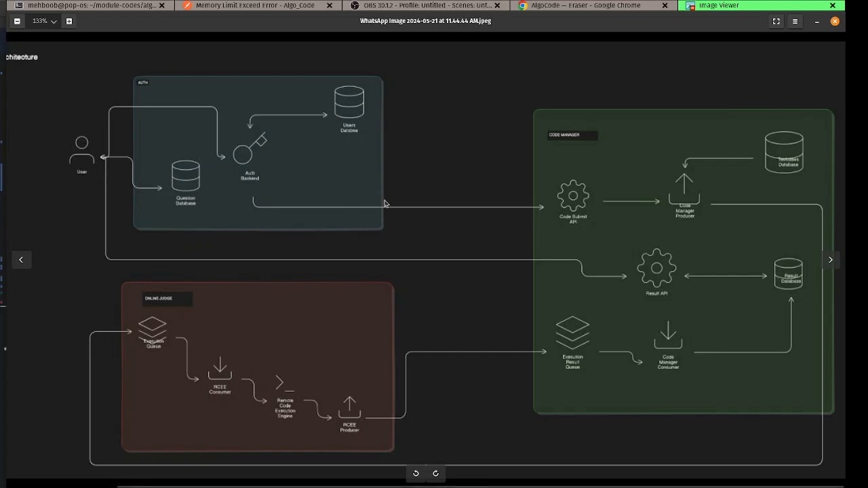
Task: Click the Execution Queue stack icon
Action: coord(153,330)
